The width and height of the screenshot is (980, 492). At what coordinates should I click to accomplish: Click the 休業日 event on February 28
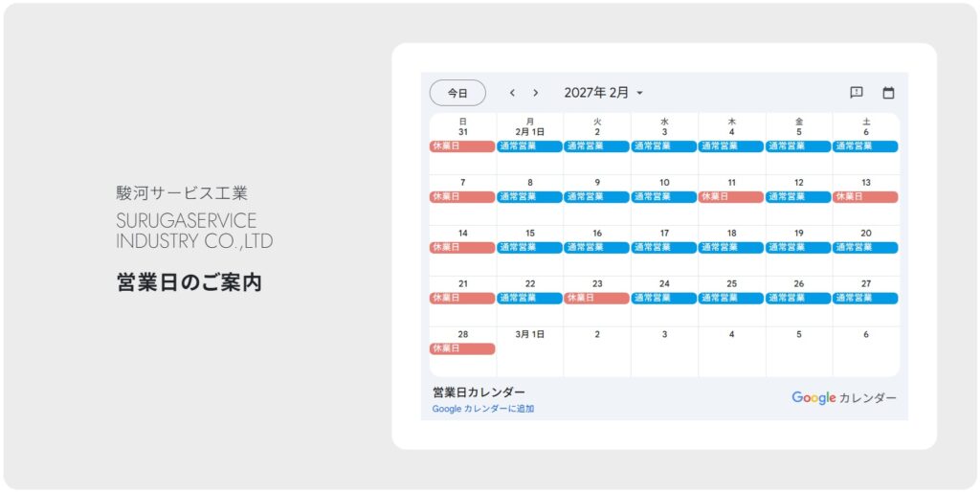point(462,348)
